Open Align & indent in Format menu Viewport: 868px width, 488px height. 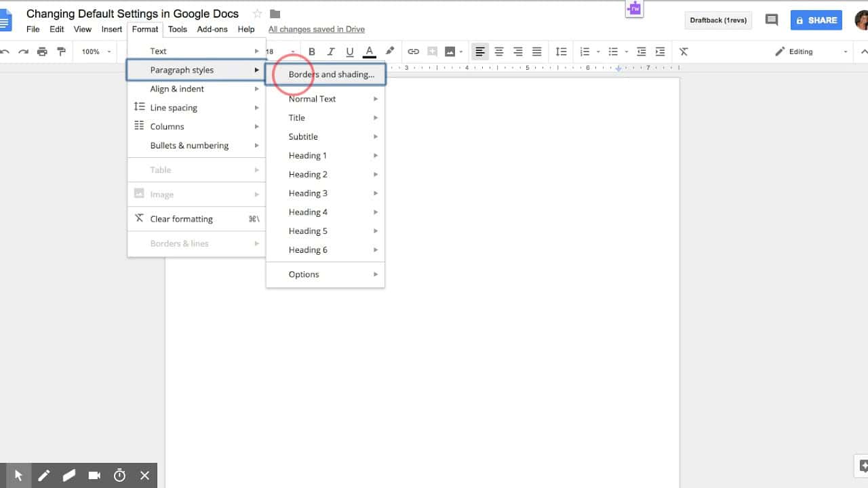(197, 89)
